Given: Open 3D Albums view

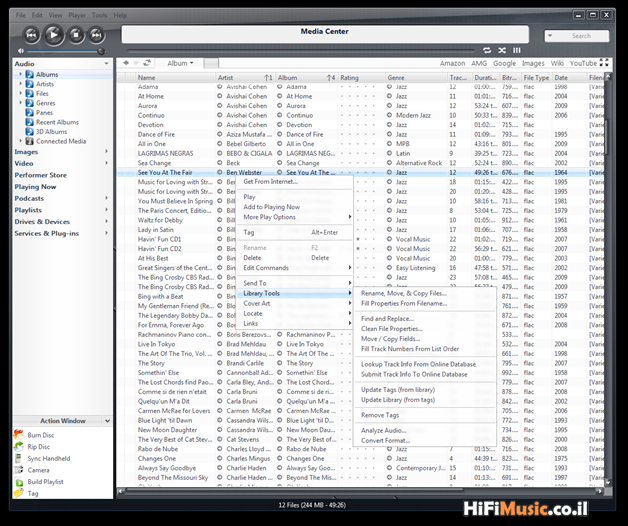Looking at the screenshot, I should click(51, 132).
